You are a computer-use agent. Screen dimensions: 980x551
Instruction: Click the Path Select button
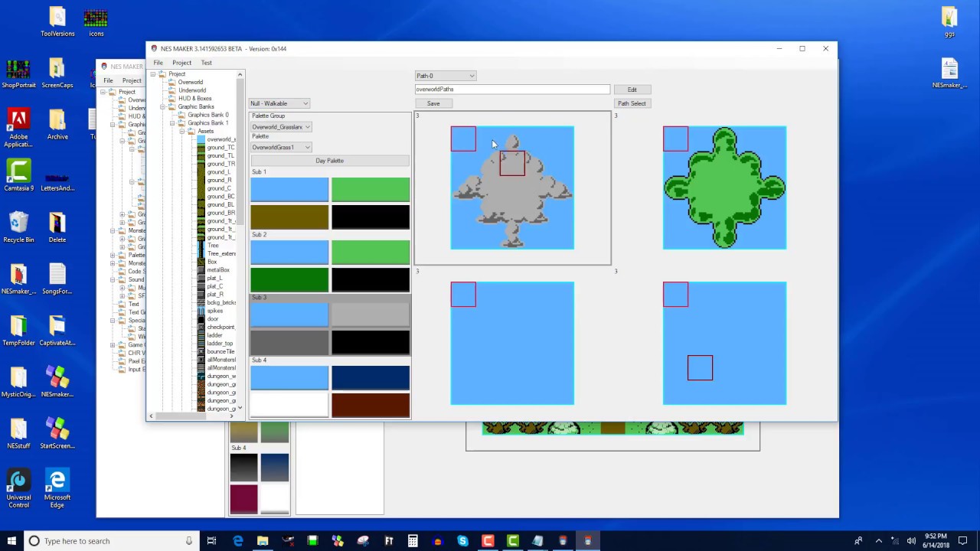pyautogui.click(x=632, y=103)
